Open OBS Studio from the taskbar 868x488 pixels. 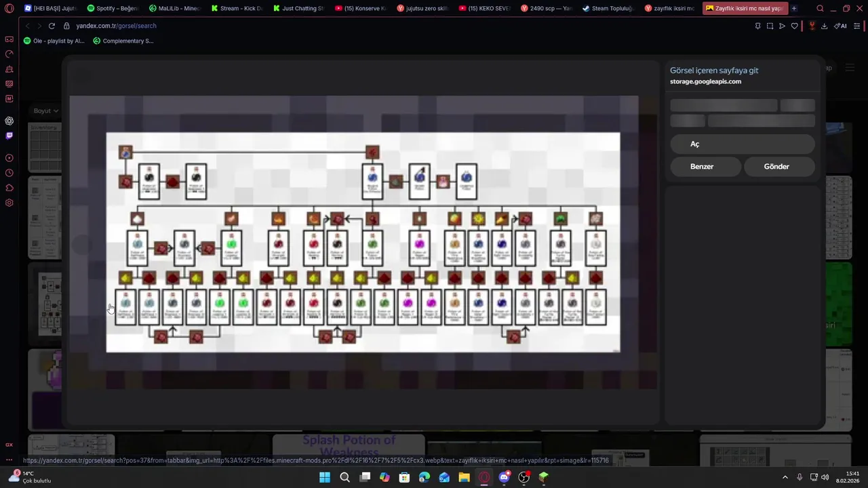pyautogui.click(x=524, y=477)
